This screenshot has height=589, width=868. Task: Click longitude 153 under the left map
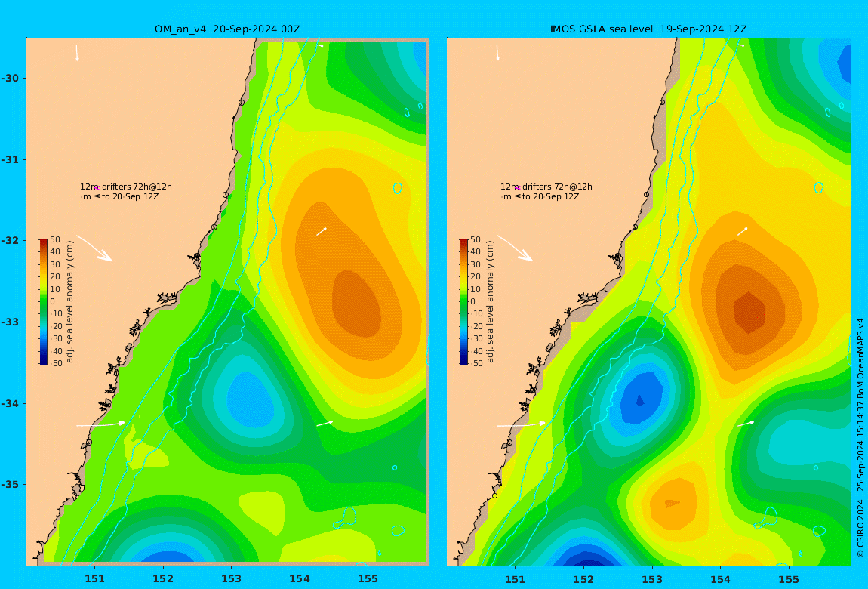[x=232, y=579]
